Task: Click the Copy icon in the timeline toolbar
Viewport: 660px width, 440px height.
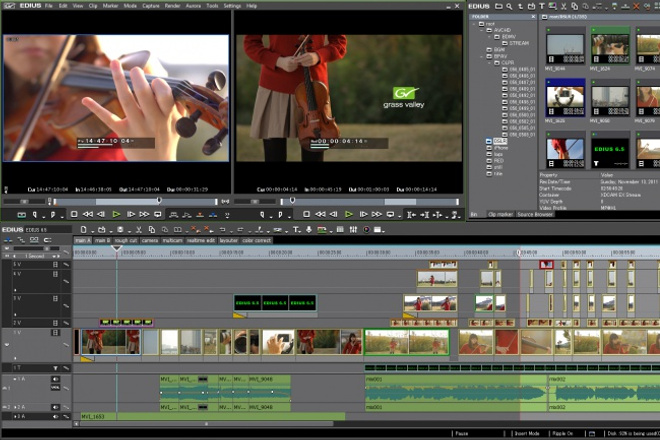Action: tap(152, 229)
